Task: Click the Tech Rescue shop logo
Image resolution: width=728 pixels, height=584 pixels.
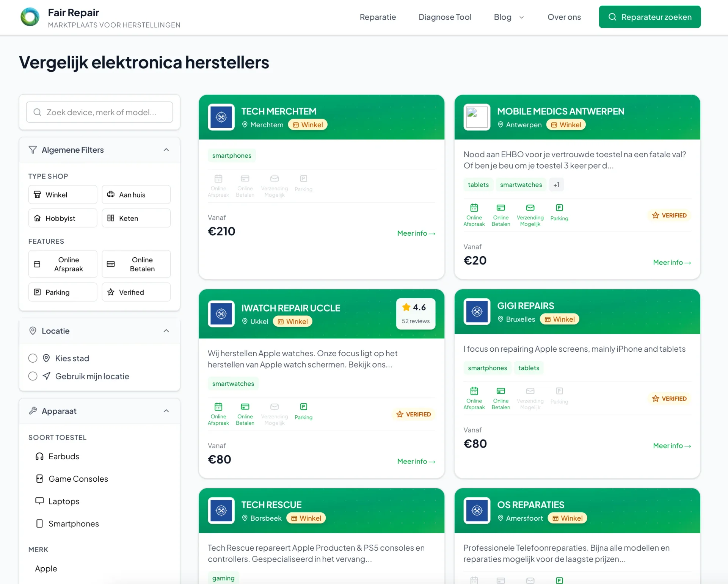Action: 221,510
